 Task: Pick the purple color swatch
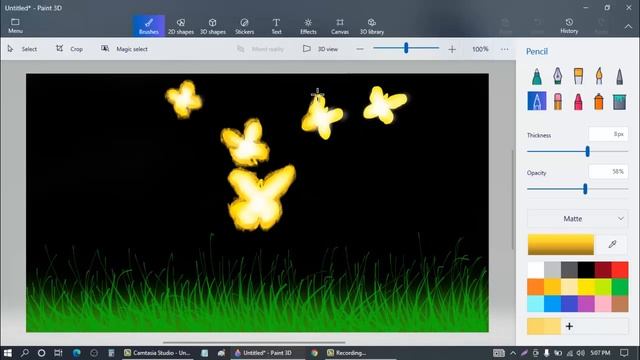[586, 304]
